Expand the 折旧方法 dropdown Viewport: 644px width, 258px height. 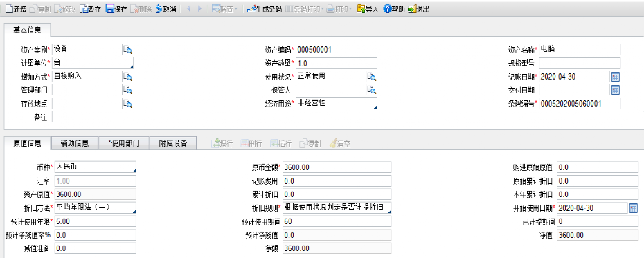tap(134, 211)
